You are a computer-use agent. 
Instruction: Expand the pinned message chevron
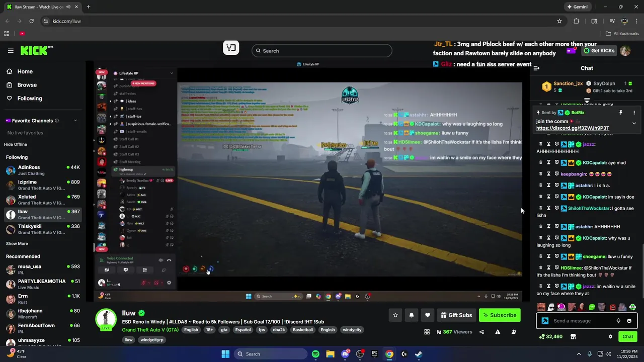coord(634,123)
